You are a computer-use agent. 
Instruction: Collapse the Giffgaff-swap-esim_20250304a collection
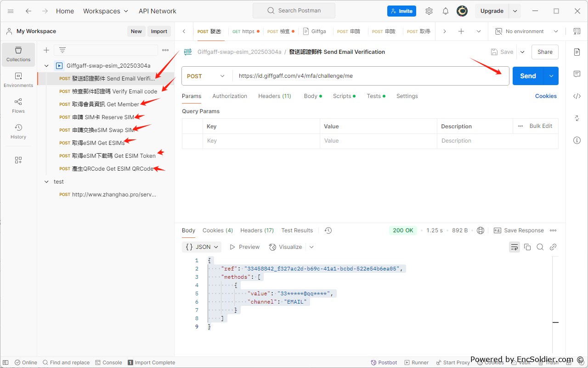pos(46,66)
